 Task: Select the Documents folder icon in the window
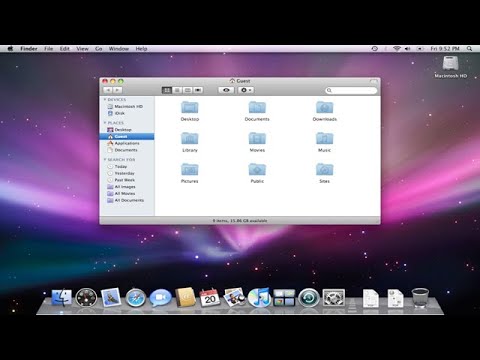click(257, 107)
